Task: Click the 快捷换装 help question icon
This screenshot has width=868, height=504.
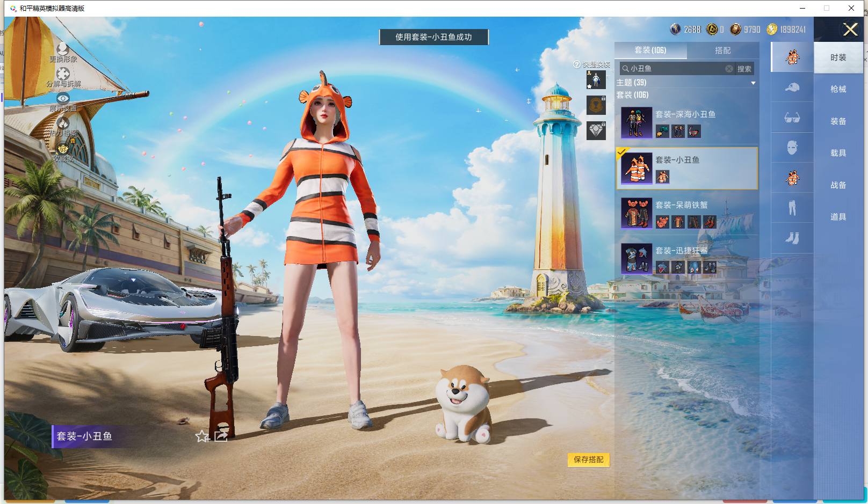Action: tap(577, 64)
